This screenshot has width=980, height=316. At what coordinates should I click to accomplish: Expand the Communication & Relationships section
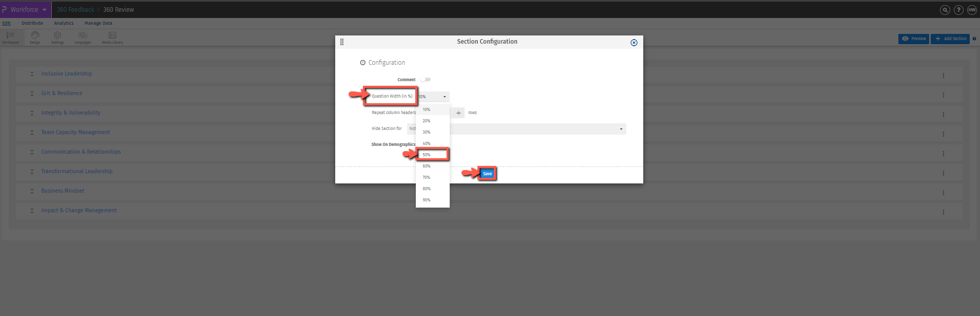[x=32, y=152]
